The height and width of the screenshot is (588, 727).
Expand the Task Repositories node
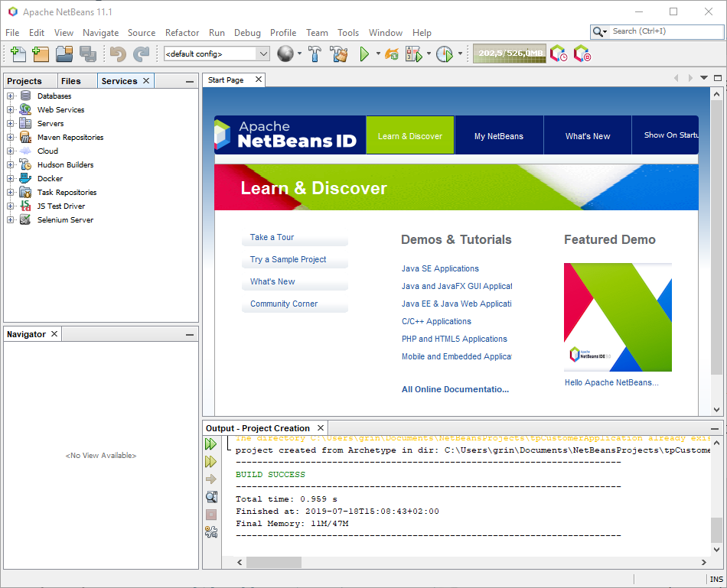click(10, 192)
